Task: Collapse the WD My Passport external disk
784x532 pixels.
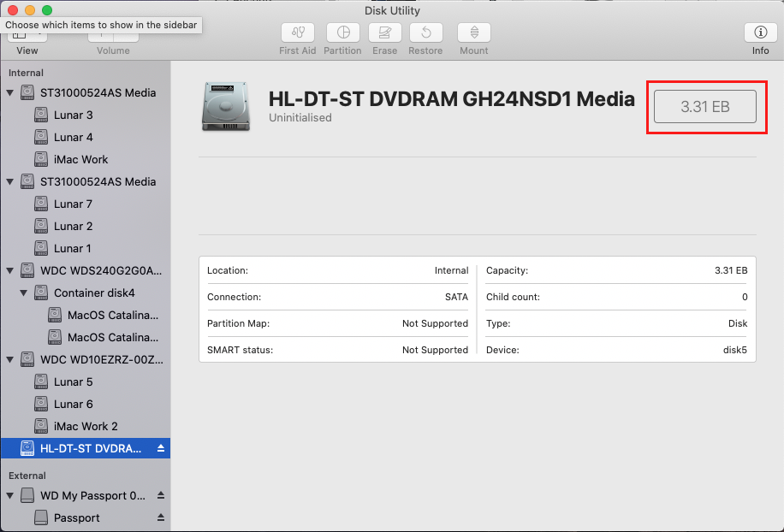Action: click(10, 495)
